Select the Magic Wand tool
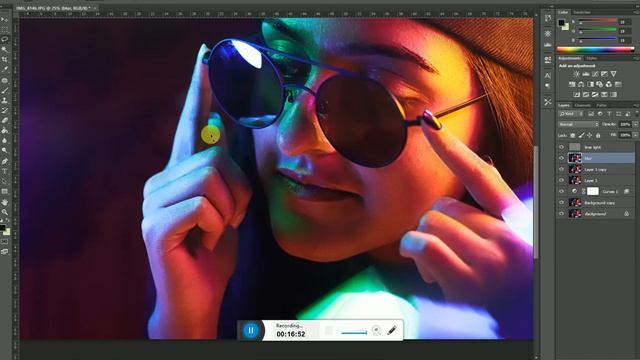The image size is (640, 360). (x=4, y=49)
